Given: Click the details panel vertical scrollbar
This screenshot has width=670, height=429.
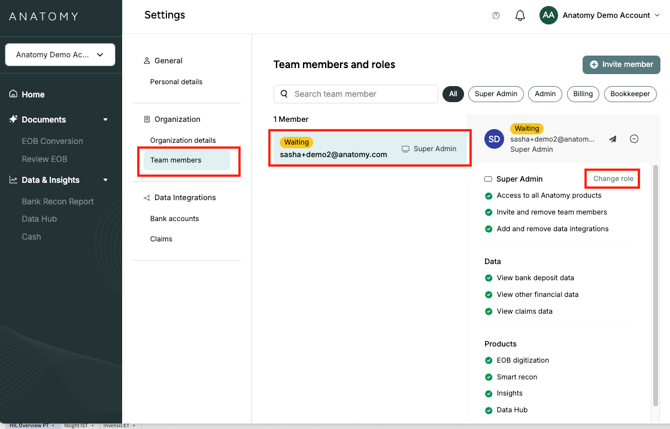Looking at the screenshot, I should coord(655,285).
